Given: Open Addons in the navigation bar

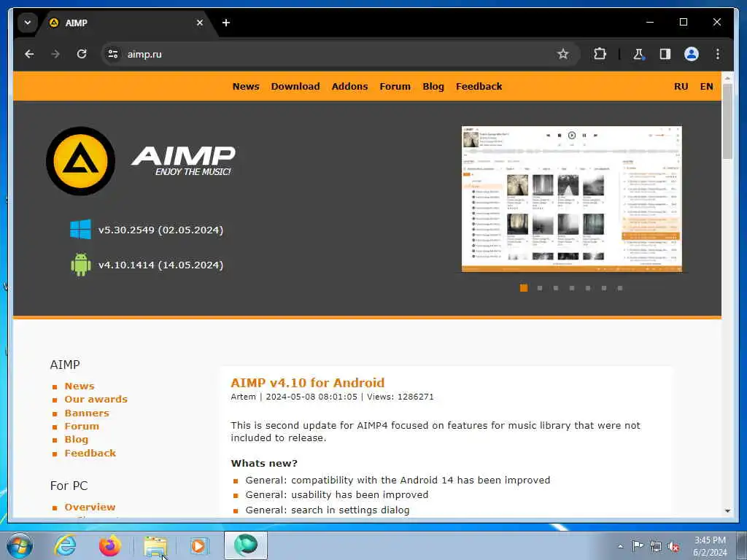Looking at the screenshot, I should tap(349, 87).
